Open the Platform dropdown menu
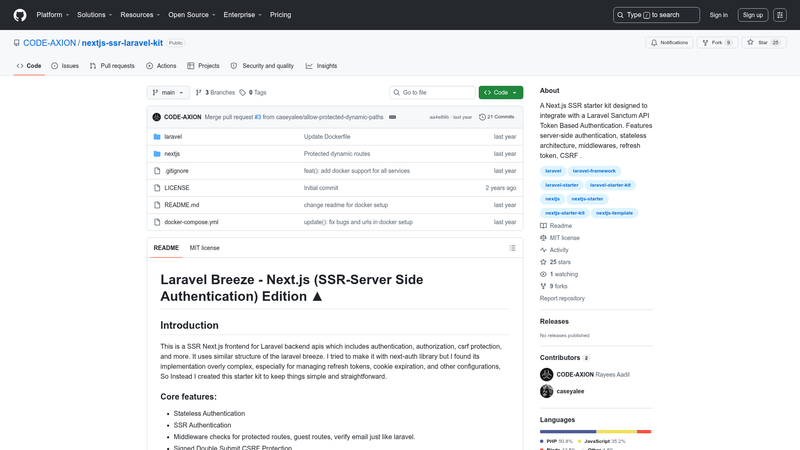 (x=53, y=15)
